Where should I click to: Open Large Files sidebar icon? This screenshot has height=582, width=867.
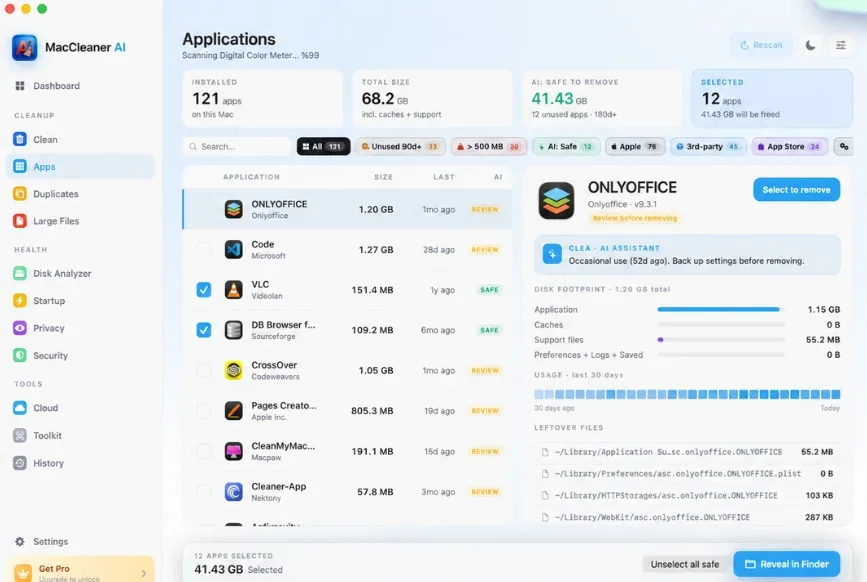20,221
